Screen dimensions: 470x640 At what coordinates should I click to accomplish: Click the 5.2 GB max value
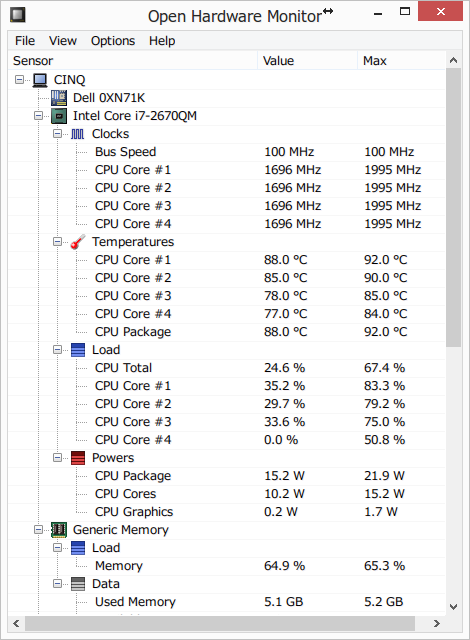pos(384,602)
